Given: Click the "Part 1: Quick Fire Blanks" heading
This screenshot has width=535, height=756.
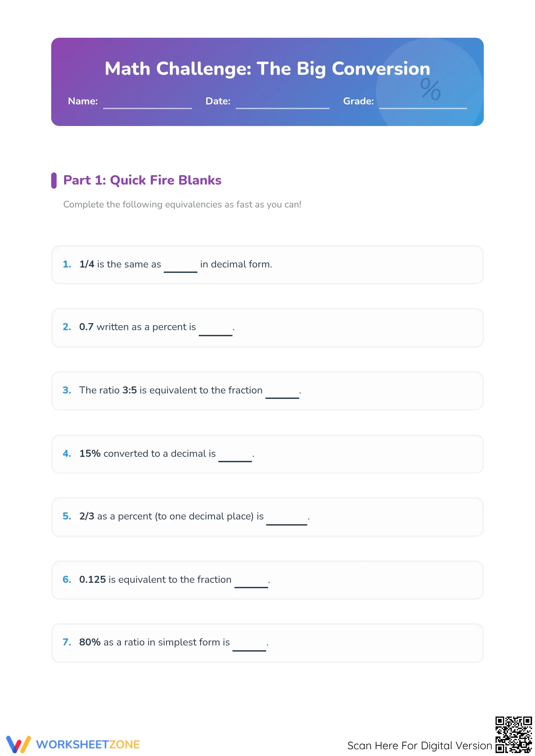Looking at the screenshot, I should 142,180.
